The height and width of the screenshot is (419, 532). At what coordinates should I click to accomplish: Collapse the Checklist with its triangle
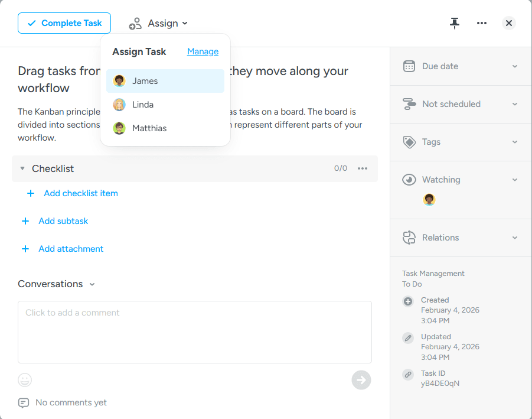[x=22, y=168]
